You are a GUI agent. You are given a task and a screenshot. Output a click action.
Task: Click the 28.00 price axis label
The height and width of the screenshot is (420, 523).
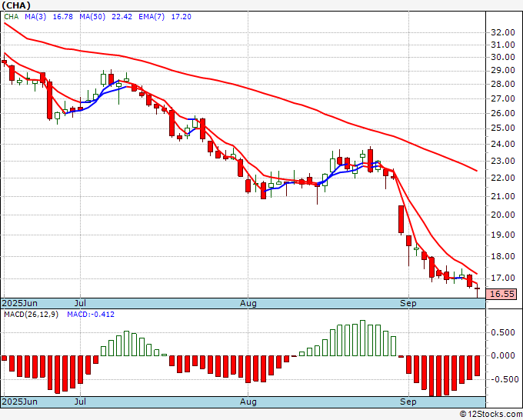point(503,84)
